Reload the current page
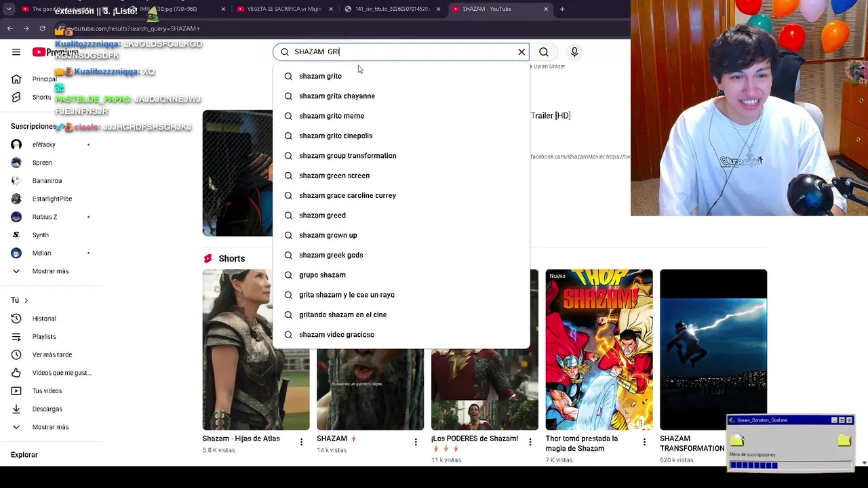 pos(42,28)
